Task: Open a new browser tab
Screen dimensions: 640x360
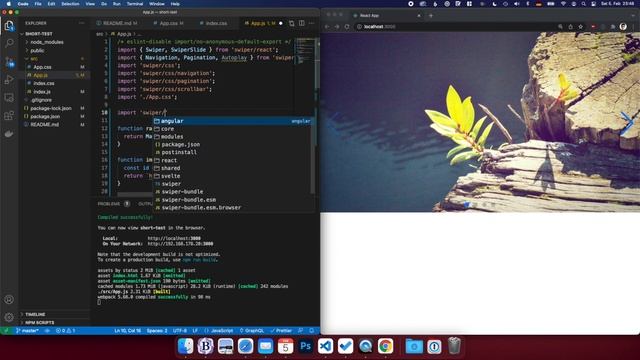Action: (x=431, y=16)
